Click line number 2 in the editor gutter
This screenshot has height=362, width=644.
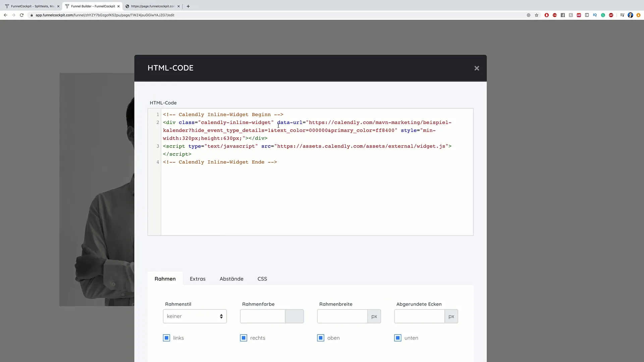point(158,122)
